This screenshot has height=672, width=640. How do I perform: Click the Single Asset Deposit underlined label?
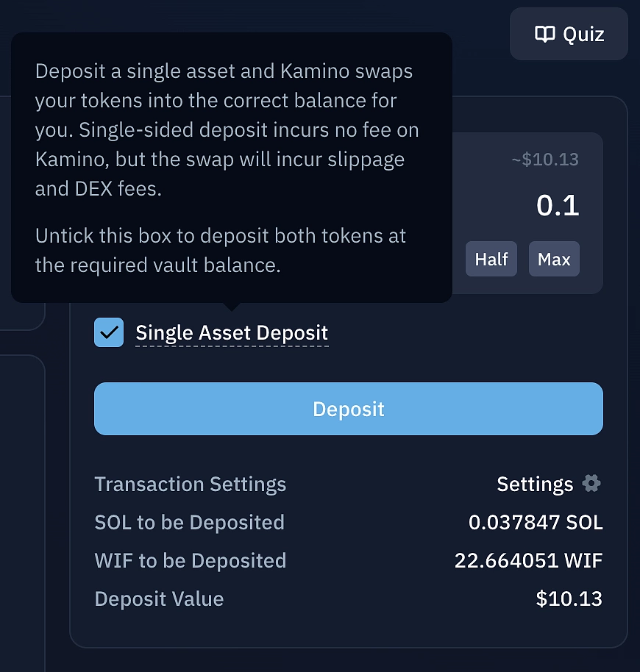(231, 332)
